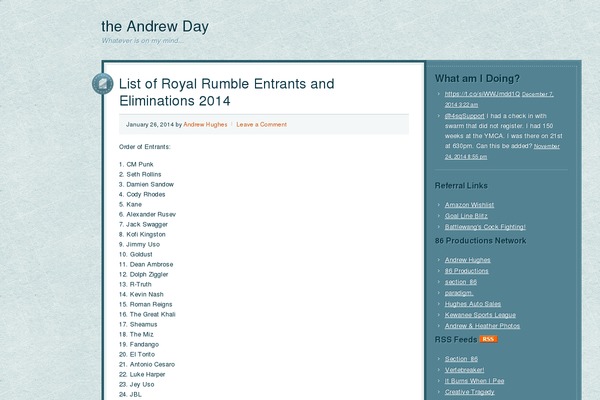Select entrant 11 Dean Ambrose
The image size is (600, 400).
(146, 264)
